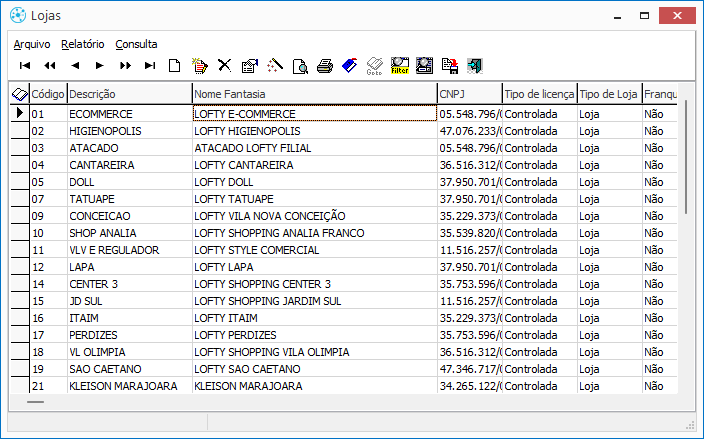704x439 pixels.
Task: Click code 01 cell
Action: tap(48, 114)
